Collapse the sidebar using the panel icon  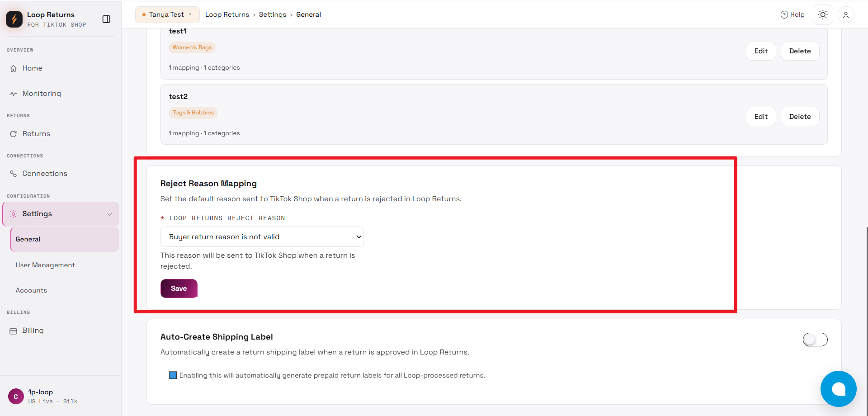coord(106,19)
